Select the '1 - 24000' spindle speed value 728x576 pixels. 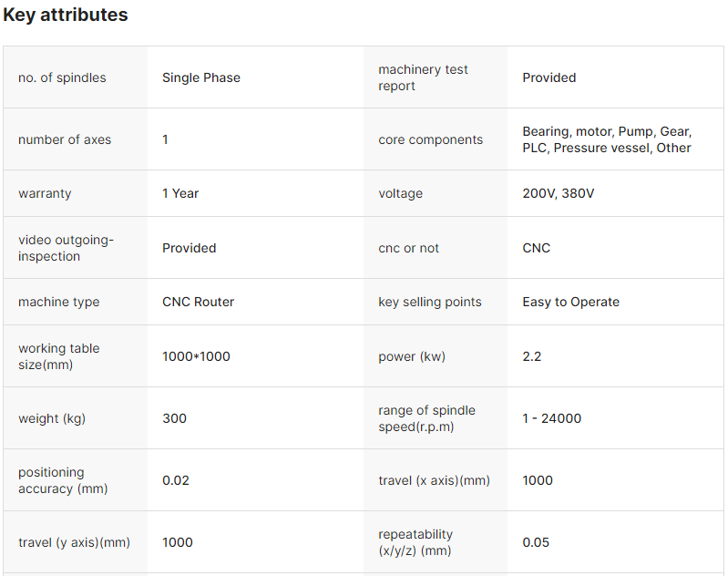(551, 418)
